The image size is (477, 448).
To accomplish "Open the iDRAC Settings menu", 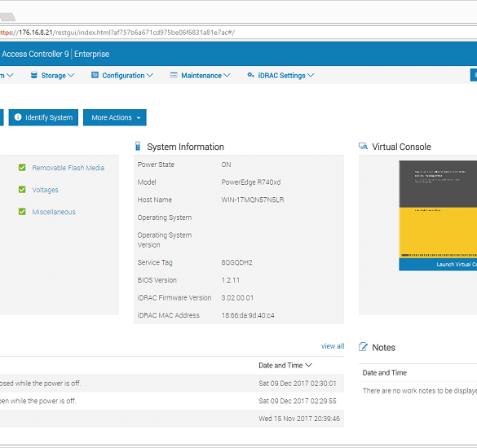I will pos(280,76).
